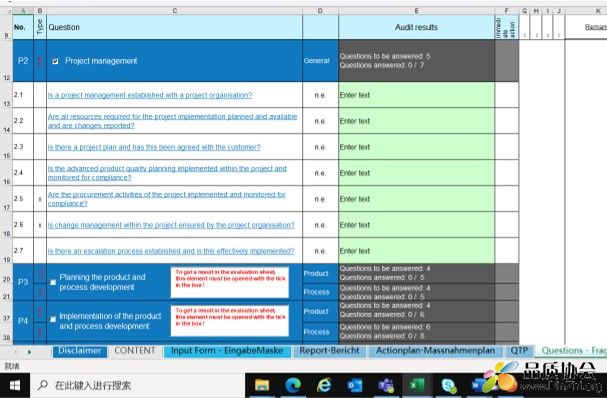Select the n.e. rating cell for question 2.7
Screen dimensions: 607x398
[x=320, y=251]
